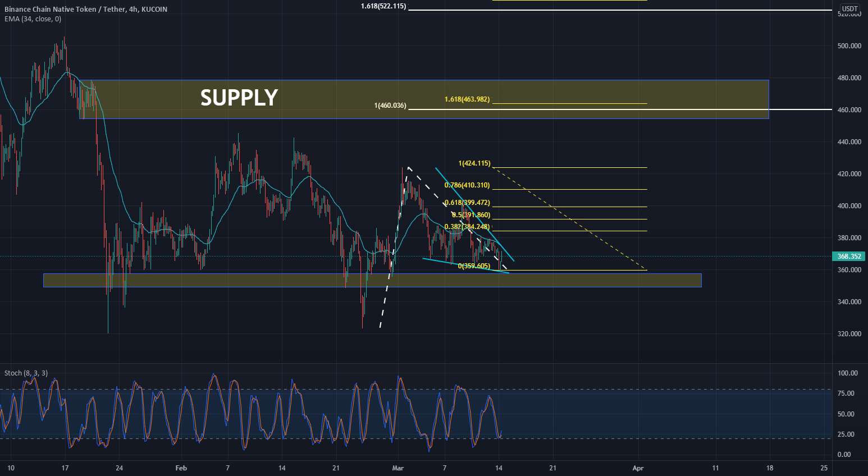Click the 18 date label on time axis
868x476 pixels.
coord(770,468)
